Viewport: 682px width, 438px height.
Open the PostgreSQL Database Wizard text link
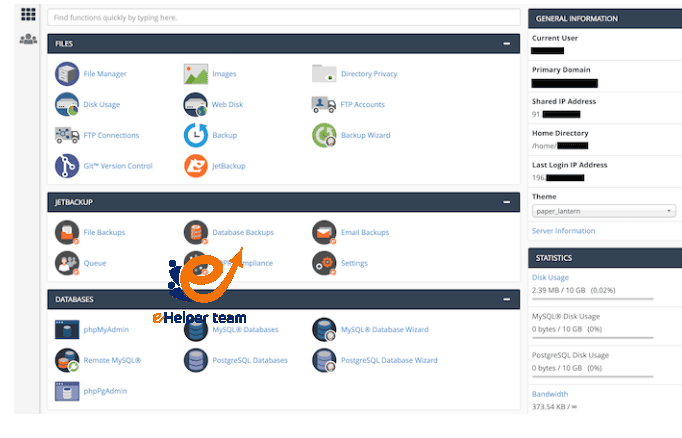[389, 360]
